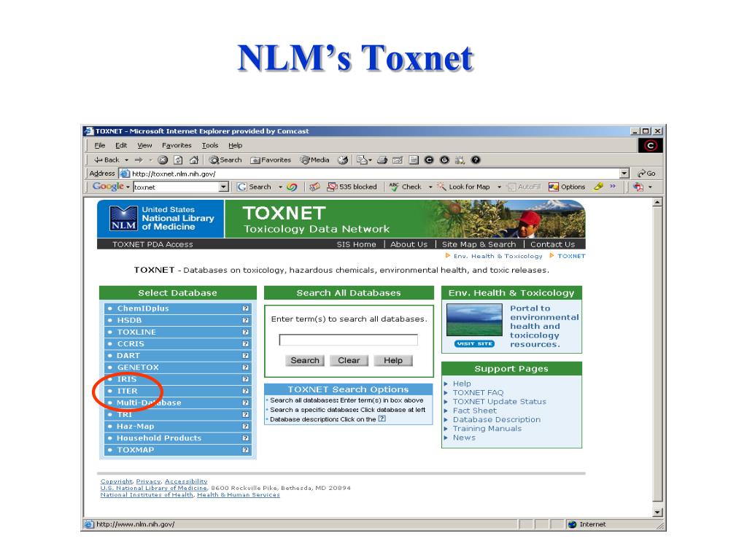The height and width of the screenshot is (560, 747).
Task: Click the Refresh page icon
Action: pos(178,160)
